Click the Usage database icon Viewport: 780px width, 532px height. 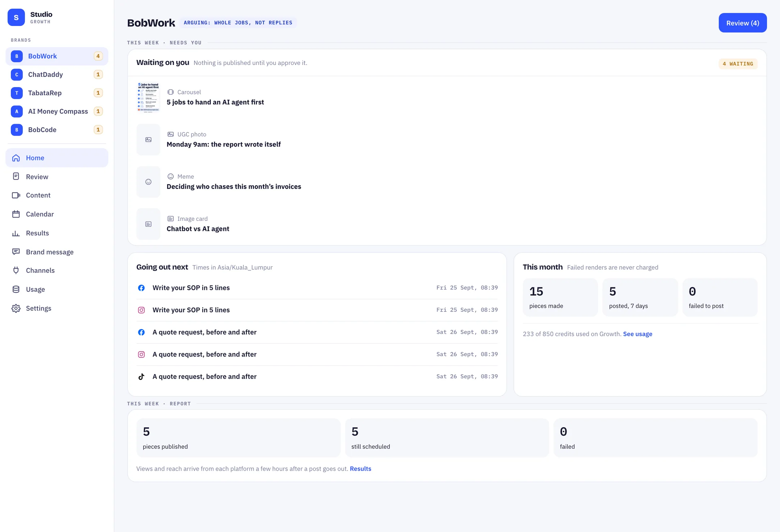16,289
